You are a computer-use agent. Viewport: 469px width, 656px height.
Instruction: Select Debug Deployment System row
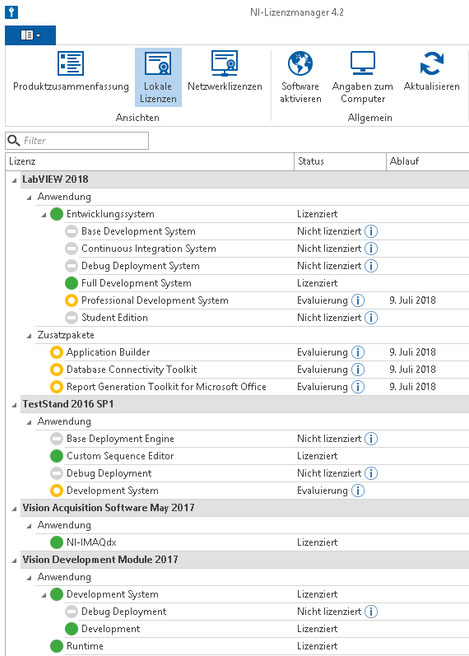266,266
